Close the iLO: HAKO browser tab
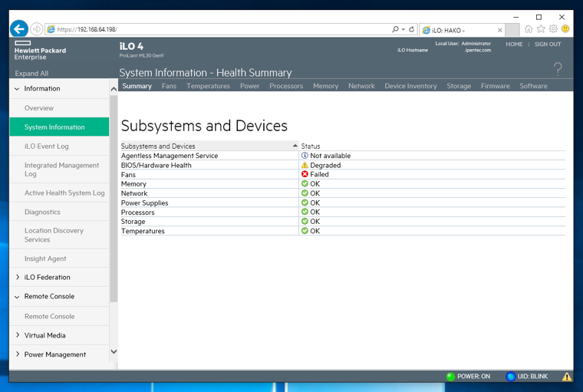The width and height of the screenshot is (583, 392). click(x=499, y=30)
